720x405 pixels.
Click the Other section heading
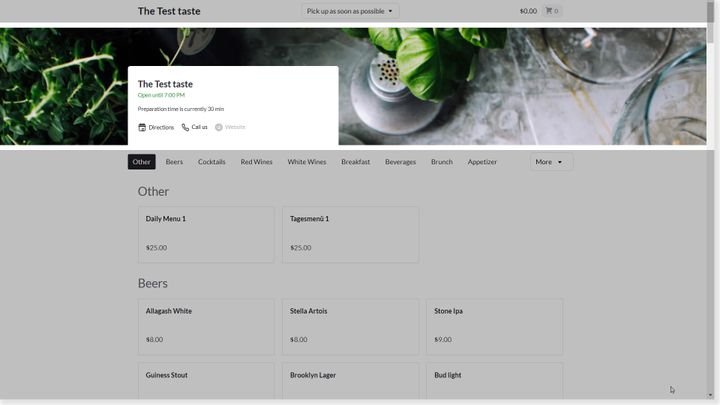(153, 191)
